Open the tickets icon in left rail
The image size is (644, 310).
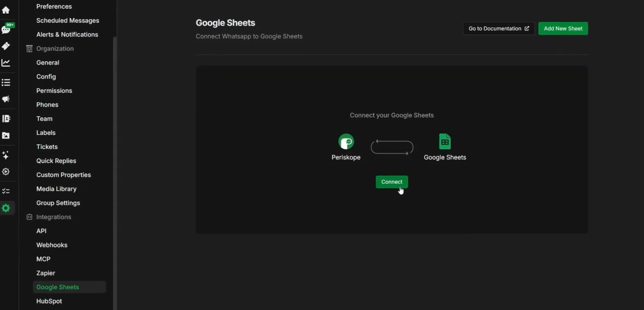coord(6,46)
